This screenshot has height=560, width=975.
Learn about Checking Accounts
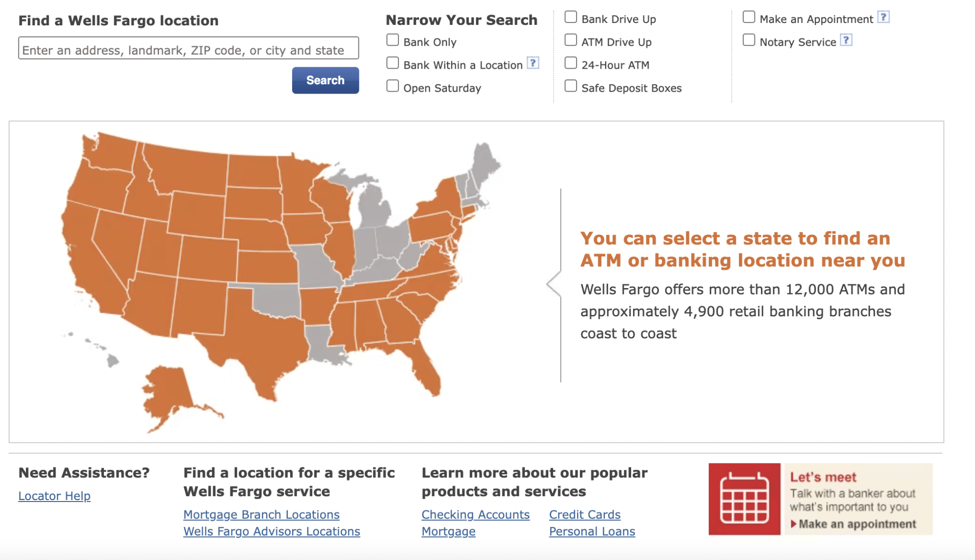click(475, 514)
